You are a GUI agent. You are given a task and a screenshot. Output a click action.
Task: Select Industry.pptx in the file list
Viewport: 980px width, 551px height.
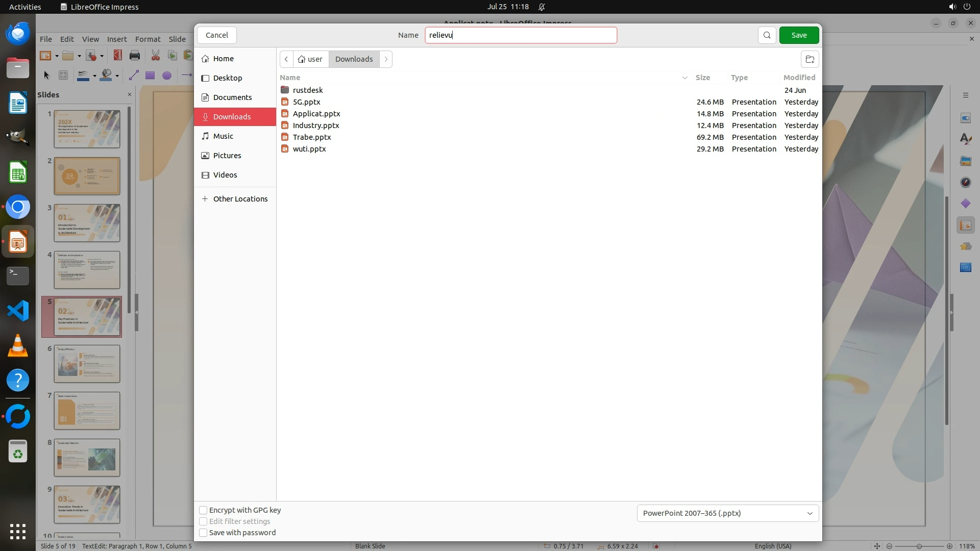pos(316,126)
